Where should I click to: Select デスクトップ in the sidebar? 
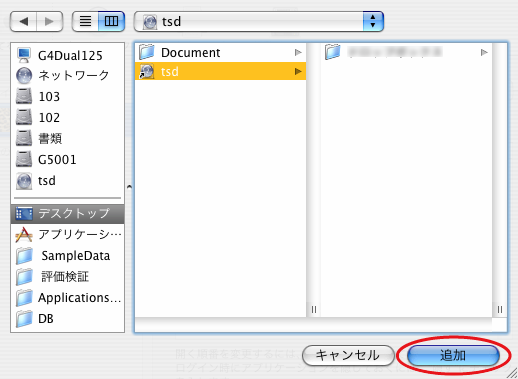pos(68,214)
